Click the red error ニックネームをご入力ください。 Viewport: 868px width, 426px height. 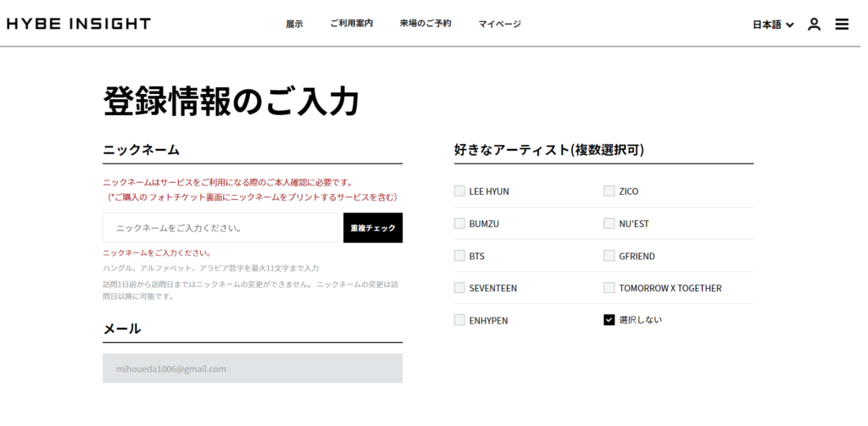157,253
